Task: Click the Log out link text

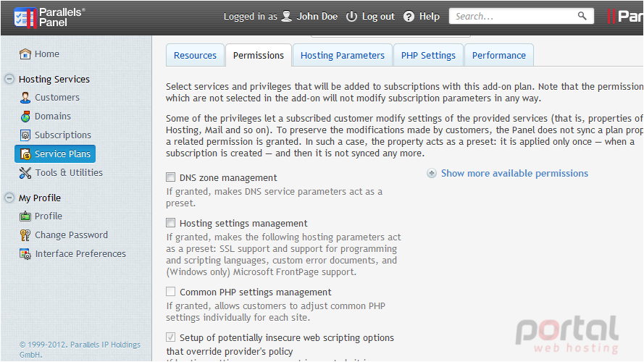Action: click(378, 17)
